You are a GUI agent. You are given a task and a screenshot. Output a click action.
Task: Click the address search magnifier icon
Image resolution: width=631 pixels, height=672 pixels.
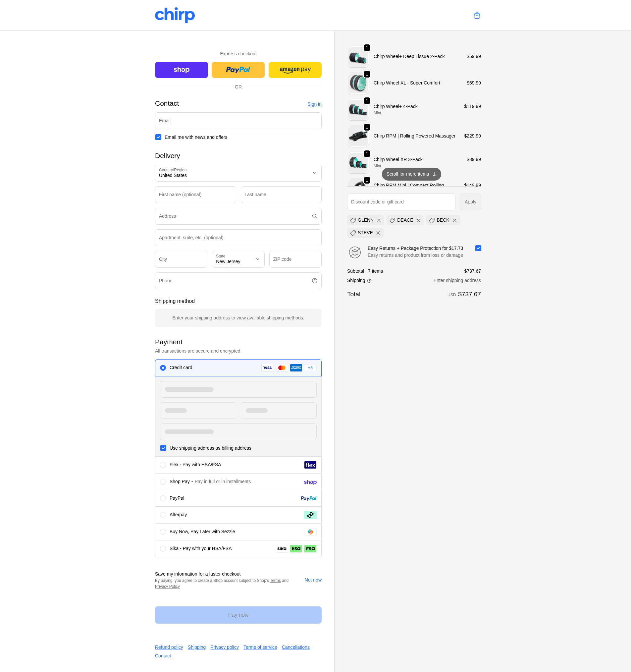[314, 216]
